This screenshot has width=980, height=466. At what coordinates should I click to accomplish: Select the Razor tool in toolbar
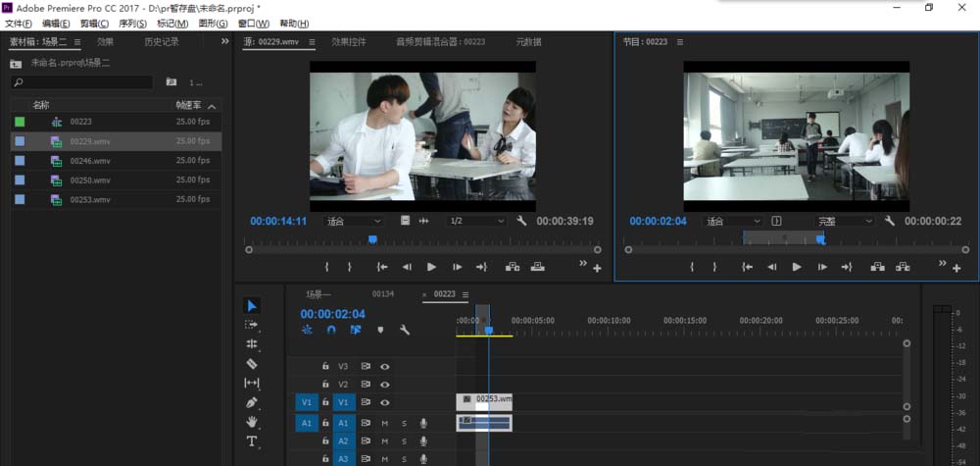click(x=252, y=363)
